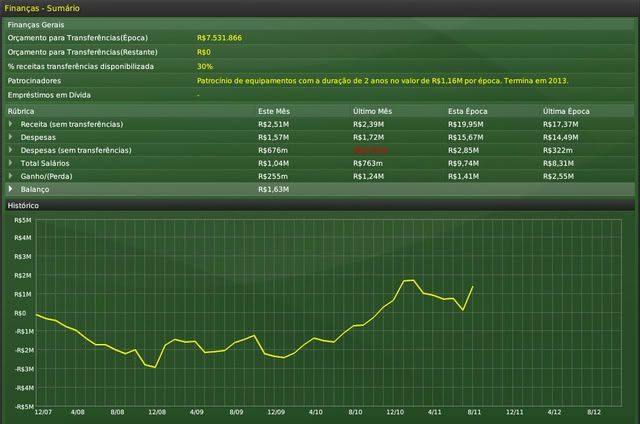Click Despesas last season value R$14,49M
This screenshot has height=424, width=640.
click(x=560, y=137)
